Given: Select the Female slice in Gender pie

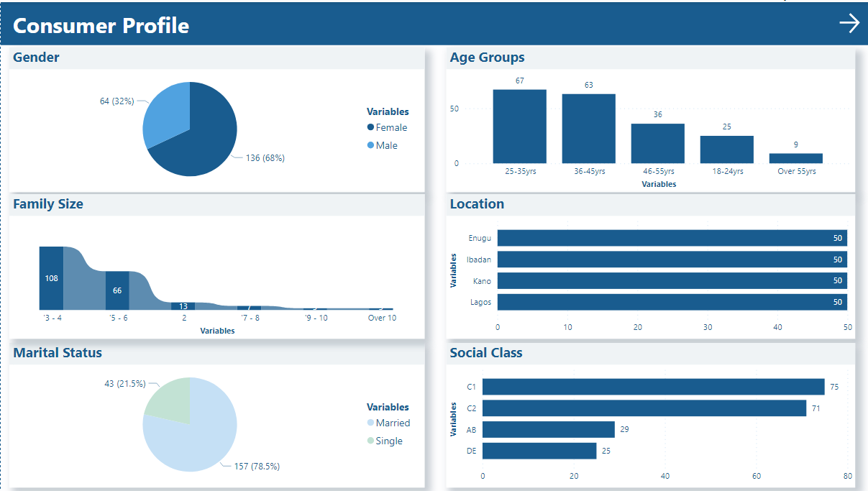Looking at the screenshot, I should (x=209, y=144).
